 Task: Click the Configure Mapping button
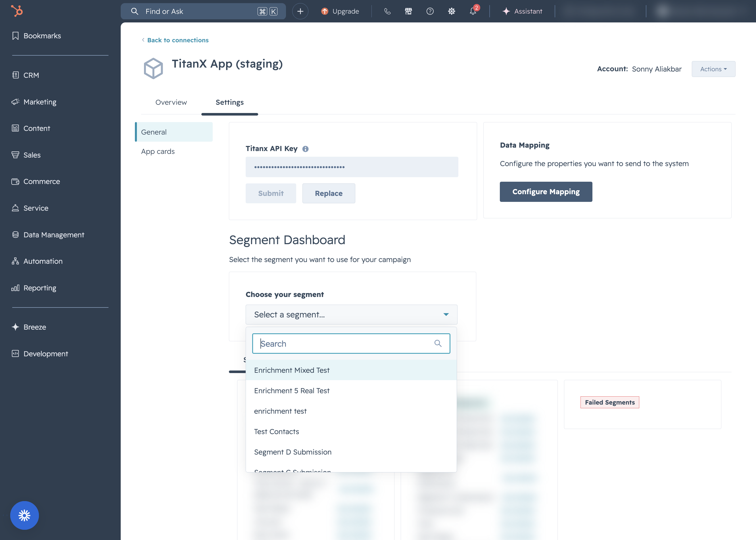tap(546, 192)
